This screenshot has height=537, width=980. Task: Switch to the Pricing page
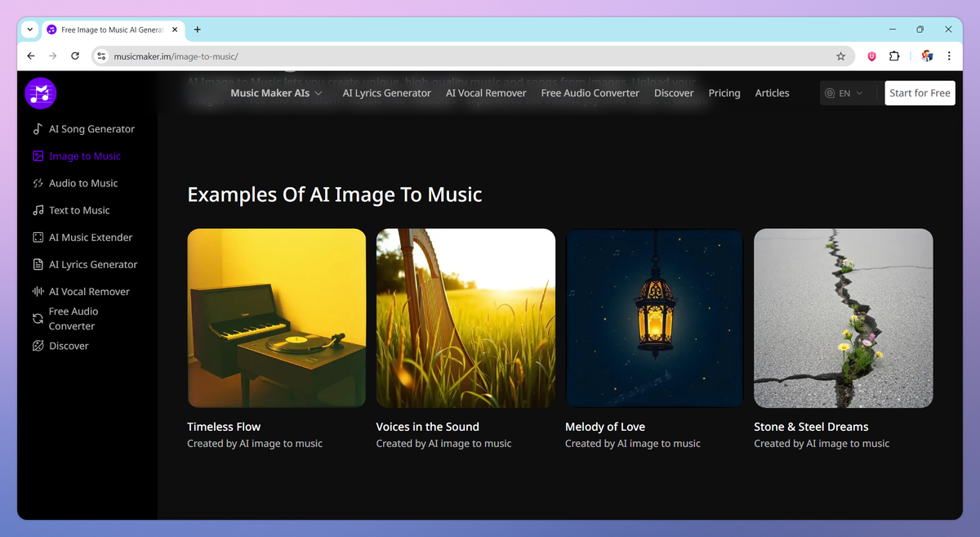click(x=724, y=92)
